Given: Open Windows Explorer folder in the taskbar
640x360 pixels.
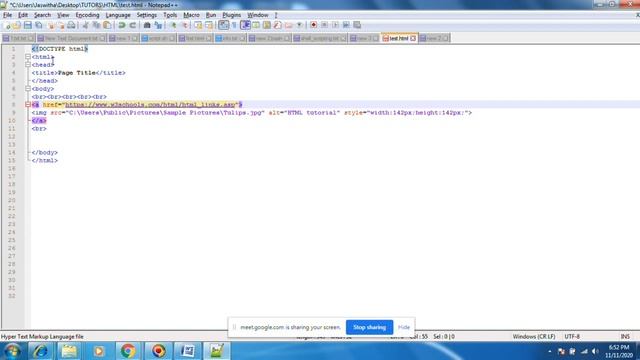Looking at the screenshot, I should [x=69, y=351].
